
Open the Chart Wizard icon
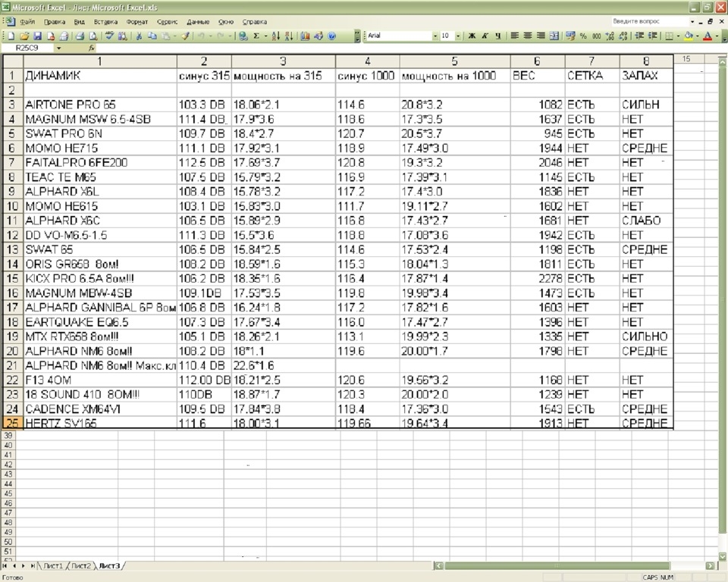305,36
